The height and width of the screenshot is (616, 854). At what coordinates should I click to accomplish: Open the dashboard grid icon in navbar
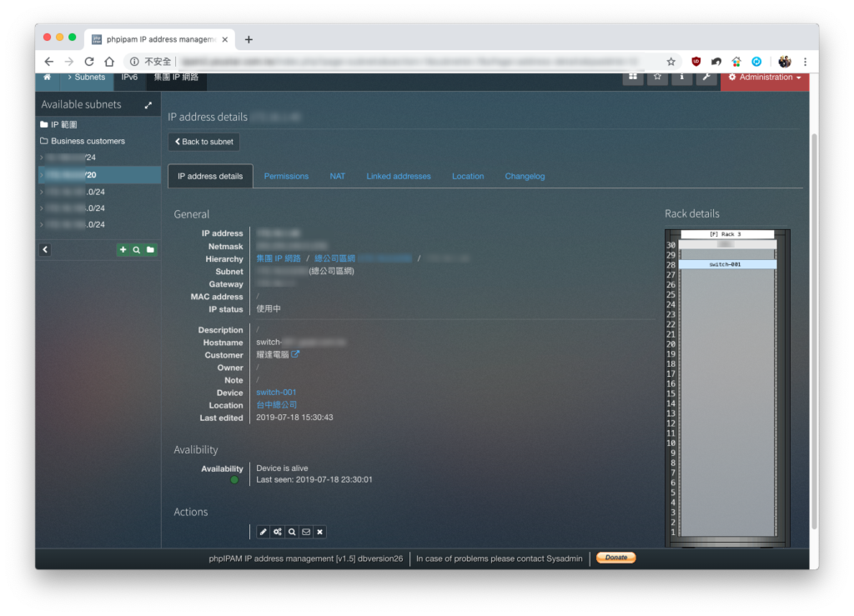(x=633, y=78)
